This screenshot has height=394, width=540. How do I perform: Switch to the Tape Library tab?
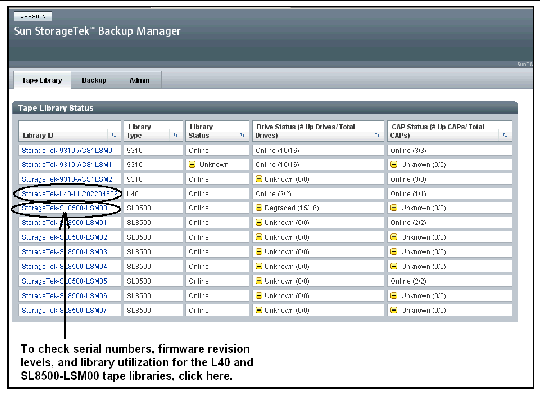[x=42, y=80]
